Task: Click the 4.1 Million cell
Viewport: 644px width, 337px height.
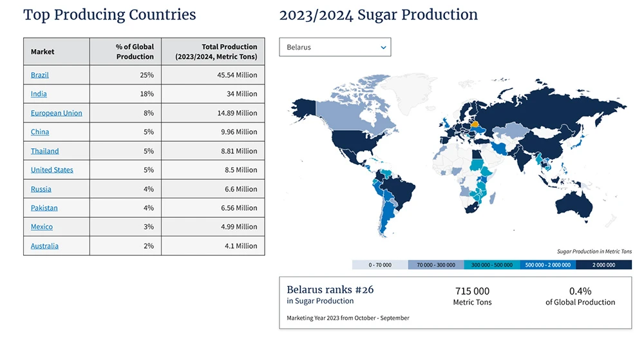Action: [x=213, y=246]
